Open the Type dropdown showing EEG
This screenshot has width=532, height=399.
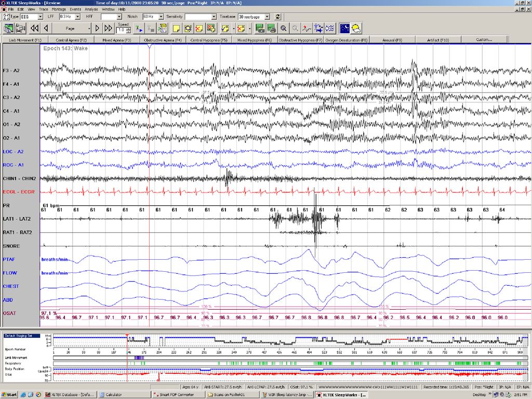click(40, 17)
